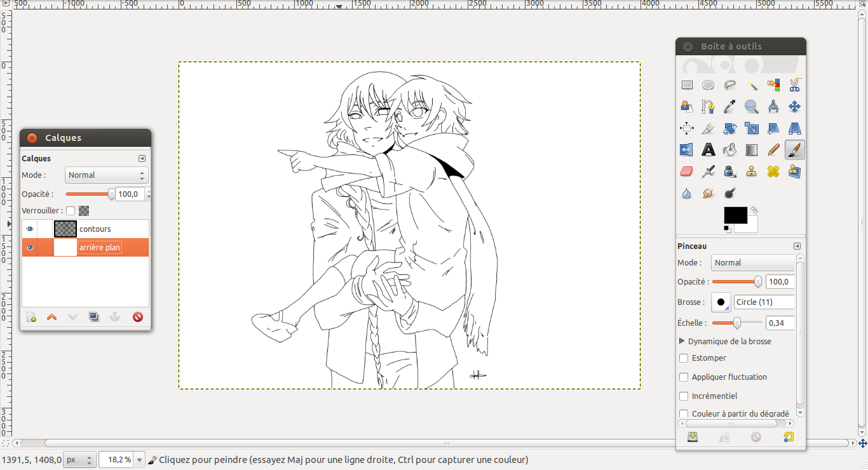The width and height of the screenshot is (868, 470).
Task: Create a new layer in Calques
Action: tap(31, 317)
